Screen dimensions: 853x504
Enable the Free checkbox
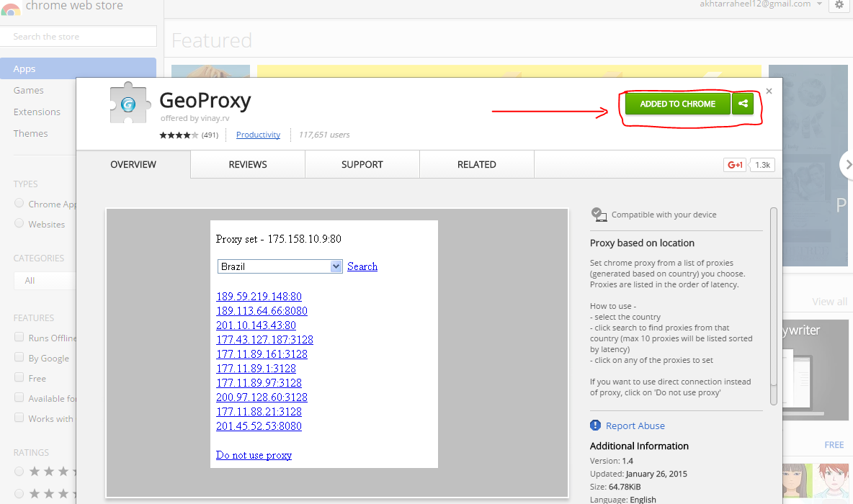(19, 377)
